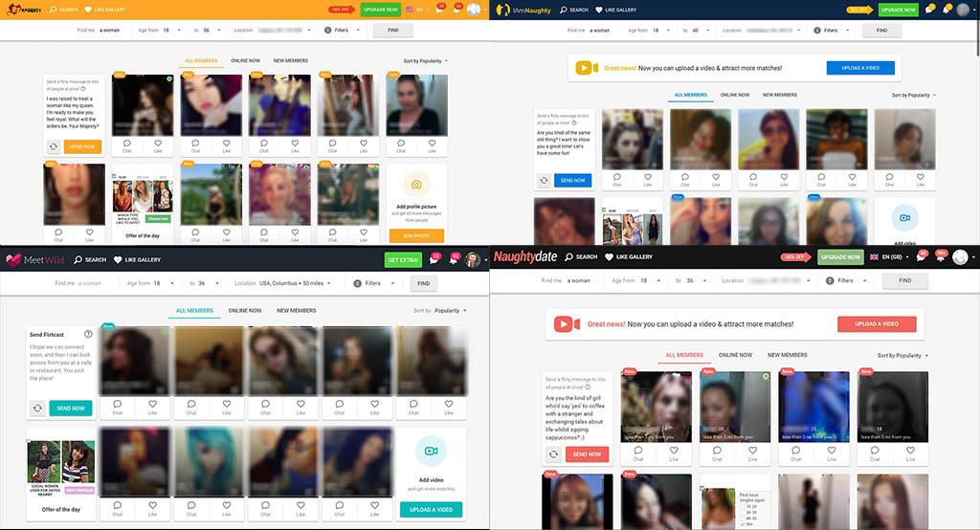Open Sort by Popularity dropdown on MeetWild
This screenshot has width=980, height=530.
click(440, 311)
